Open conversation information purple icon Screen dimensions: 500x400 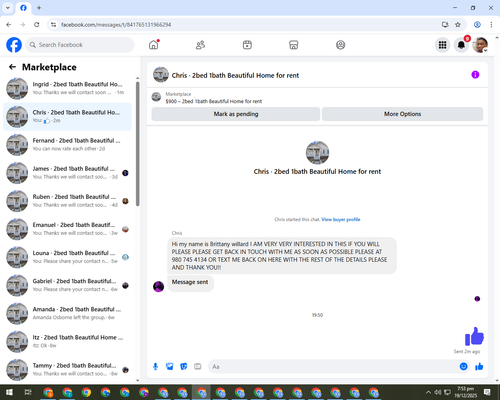coord(475,75)
